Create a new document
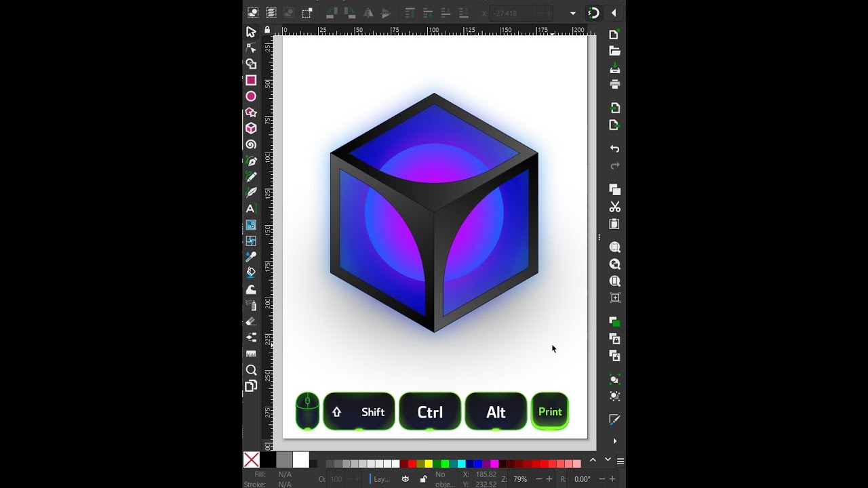The width and height of the screenshot is (868, 488). (614, 35)
